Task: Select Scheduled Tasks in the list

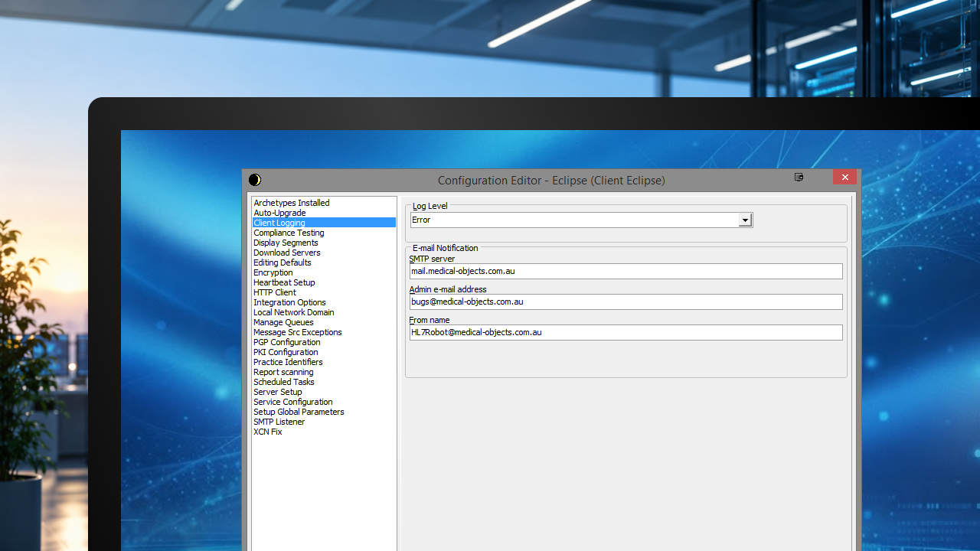Action: (x=324, y=382)
